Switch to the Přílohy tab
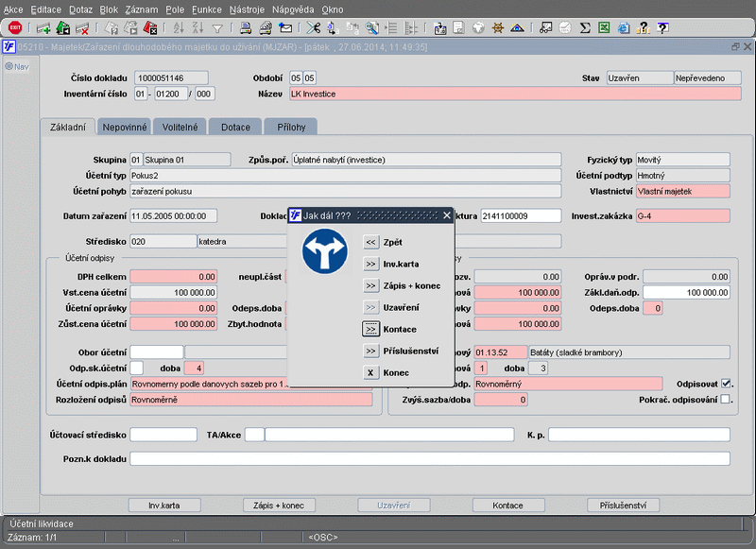This screenshot has height=549, width=756. 290,127
